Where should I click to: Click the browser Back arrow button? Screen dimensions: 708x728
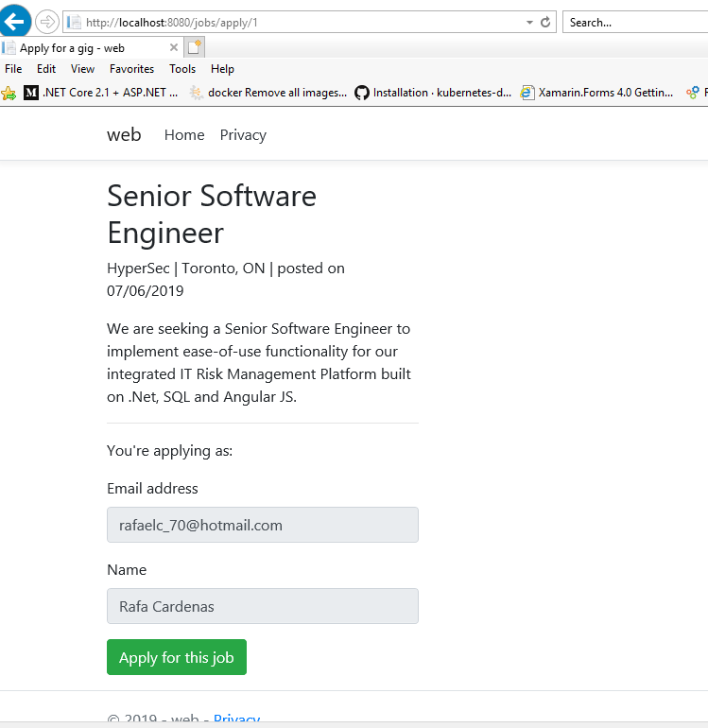[x=14, y=21]
